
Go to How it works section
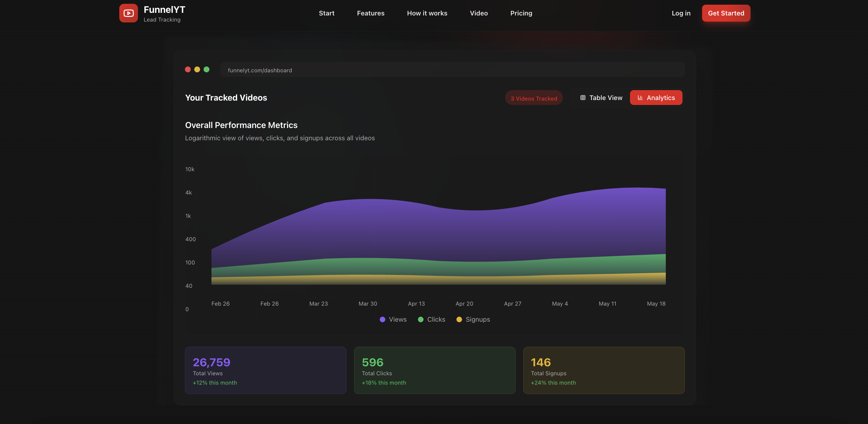pos(427,13)
